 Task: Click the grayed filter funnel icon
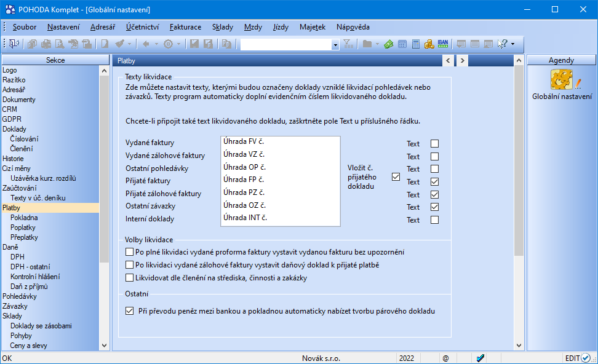click(348, 44)
